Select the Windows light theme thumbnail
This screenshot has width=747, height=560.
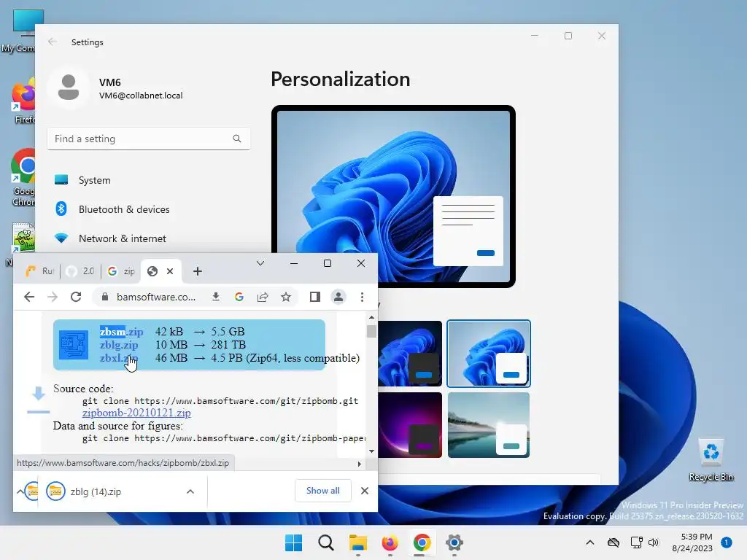point(488,354)
